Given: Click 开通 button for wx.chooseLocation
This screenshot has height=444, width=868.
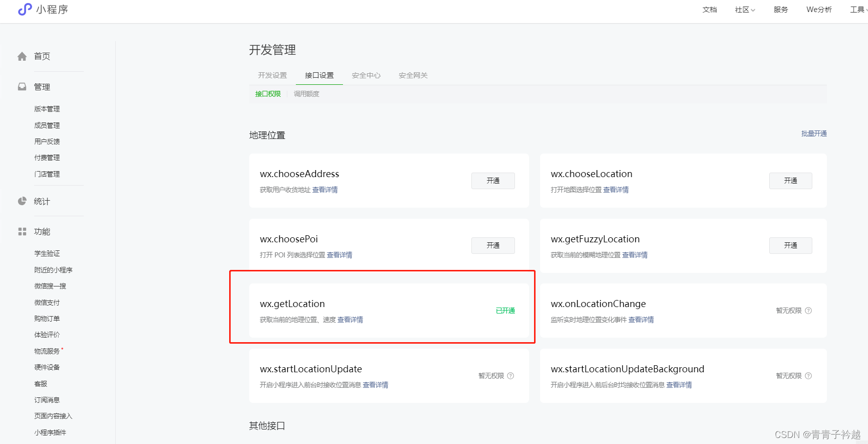Looking at the screenshot, I should pos(791,181).
